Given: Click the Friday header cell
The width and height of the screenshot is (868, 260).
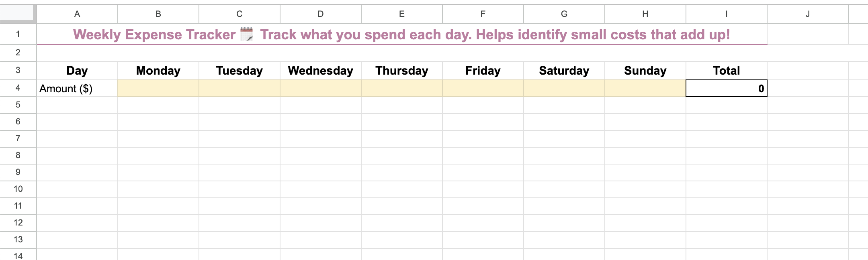Looking at the screenshot, I should pos(483,71).
